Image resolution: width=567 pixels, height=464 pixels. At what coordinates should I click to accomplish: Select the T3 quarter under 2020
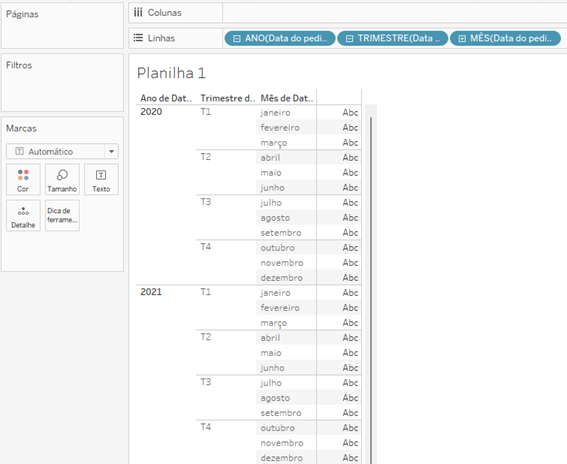pos(206,202)
